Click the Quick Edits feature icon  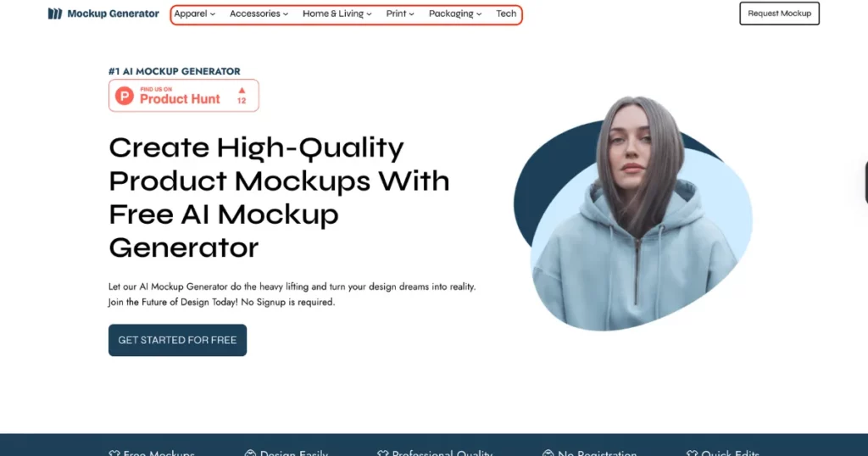[692, 453]
